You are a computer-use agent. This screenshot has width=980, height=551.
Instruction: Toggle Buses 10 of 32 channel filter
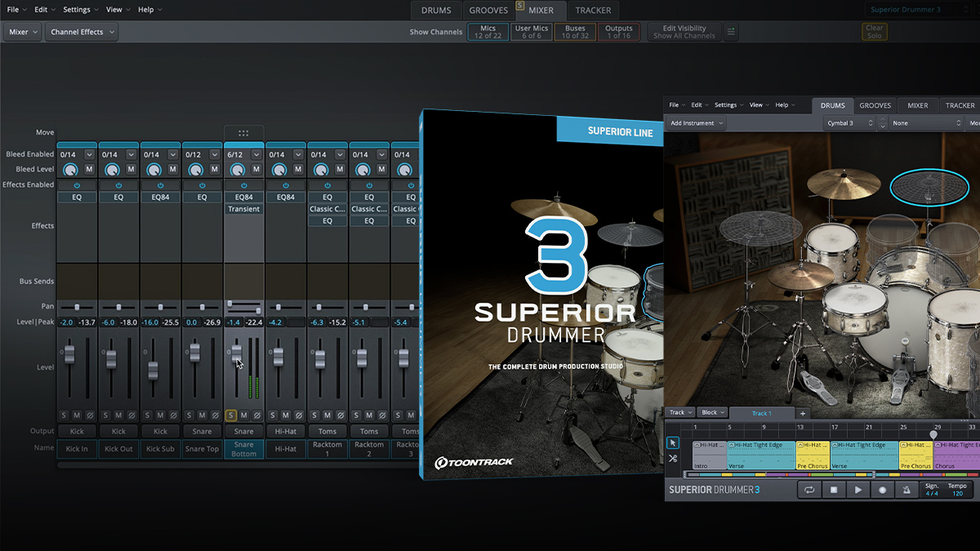coord(575,32)
